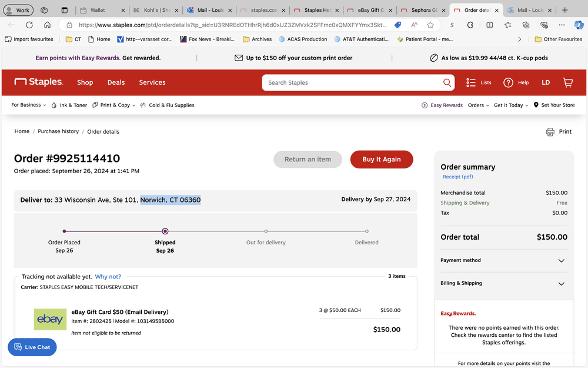Click the browser refresh icon
The width and height of the screenshot is (588, 368).
(x=29, y=25)
